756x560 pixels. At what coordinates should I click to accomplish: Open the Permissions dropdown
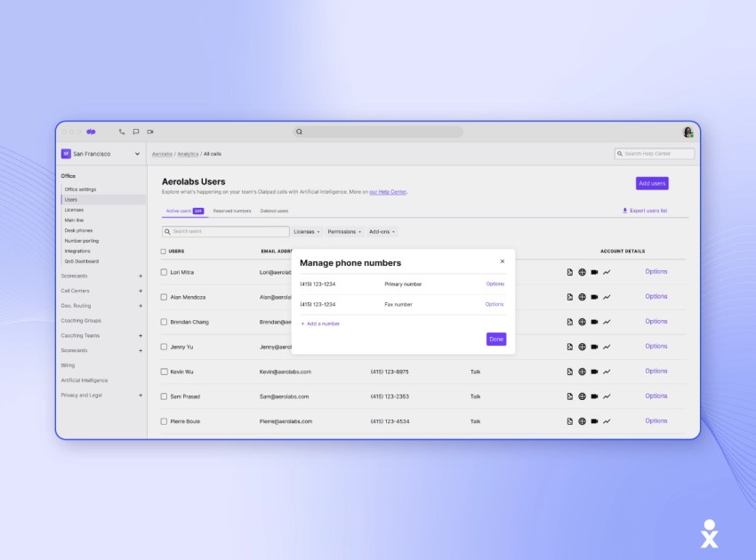point(345,231)
